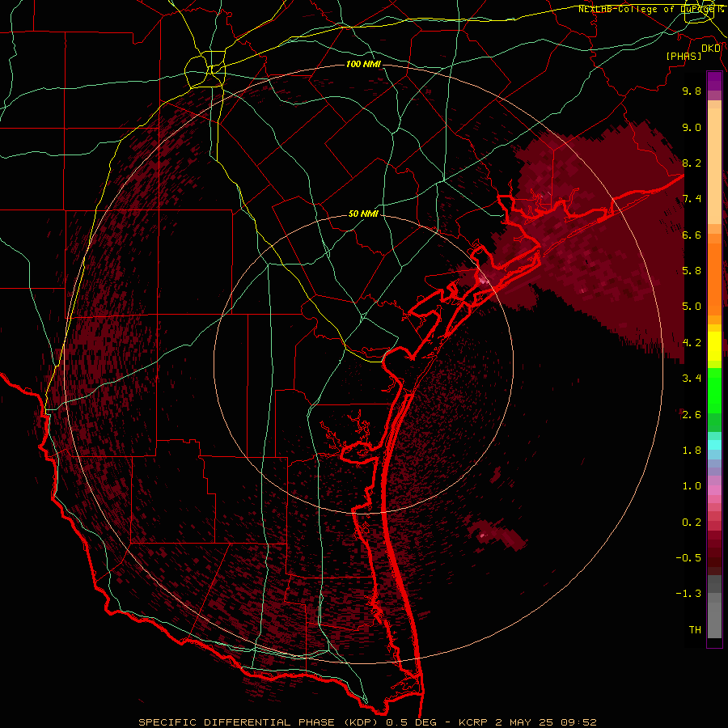The image size is (728, 728).
Task: Click the '3.4' color scale value
Action: point(692,379)
